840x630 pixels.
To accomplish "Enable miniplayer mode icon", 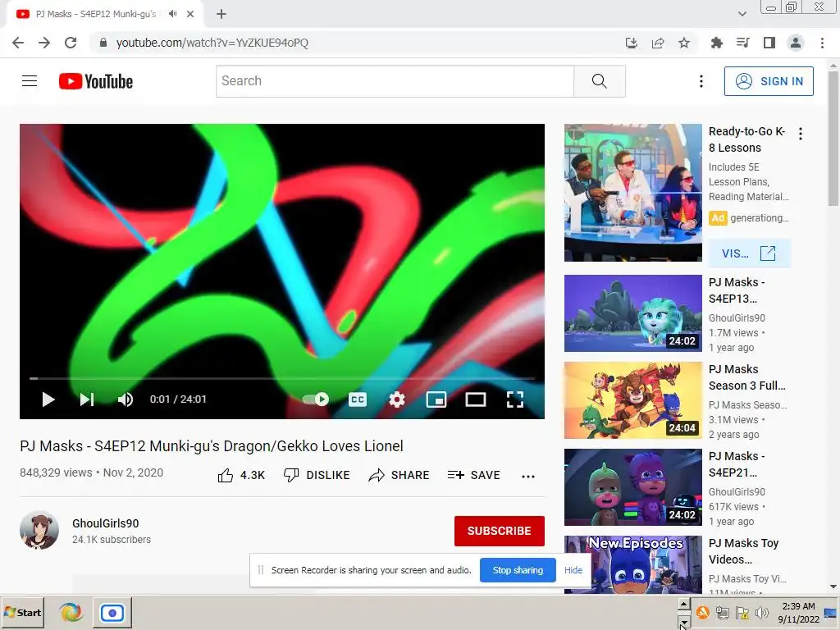I will tap(436, 399).
